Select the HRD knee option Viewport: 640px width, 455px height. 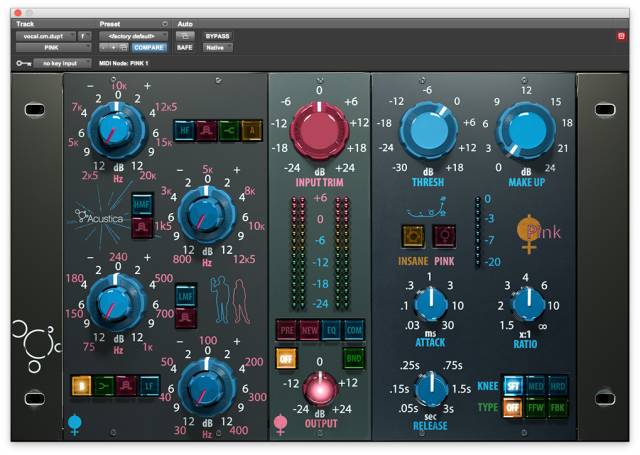point(558,386)
